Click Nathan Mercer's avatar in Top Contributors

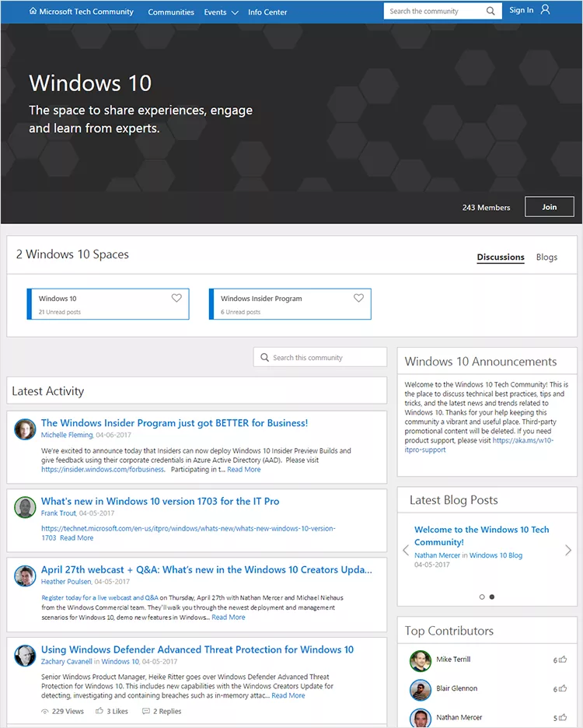421,718
